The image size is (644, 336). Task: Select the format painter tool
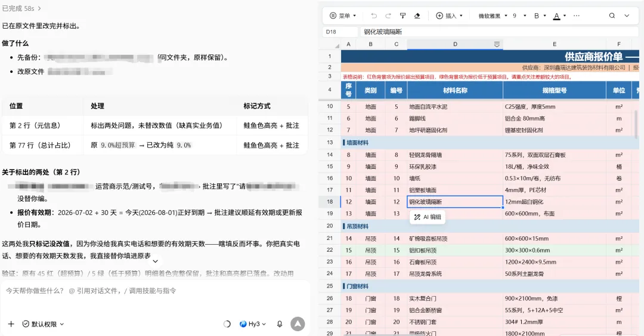(x=402, y=16)
